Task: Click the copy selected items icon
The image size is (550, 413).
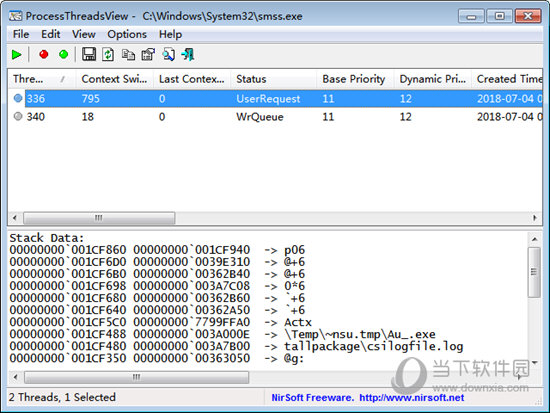Action: coord(128,55)
